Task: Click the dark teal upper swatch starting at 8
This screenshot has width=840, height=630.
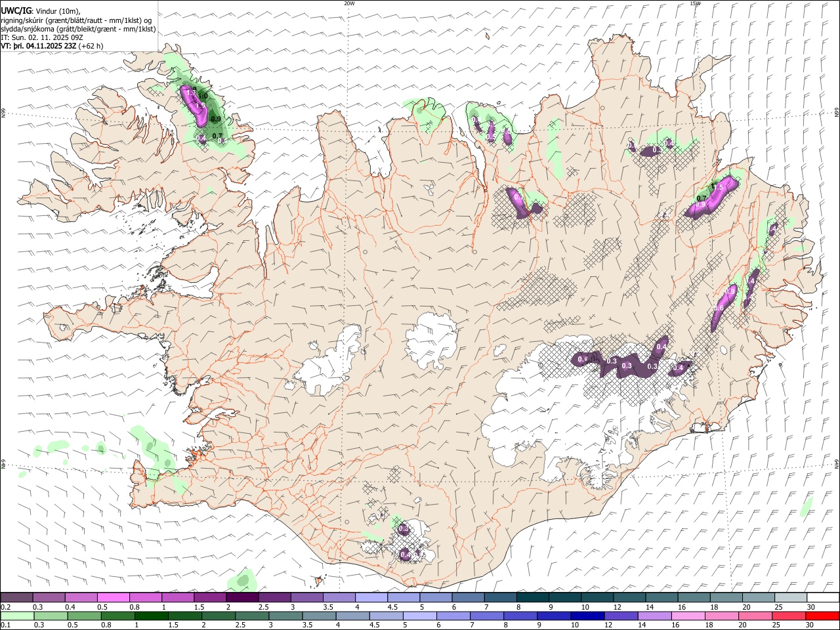Action: click(532, 597)
